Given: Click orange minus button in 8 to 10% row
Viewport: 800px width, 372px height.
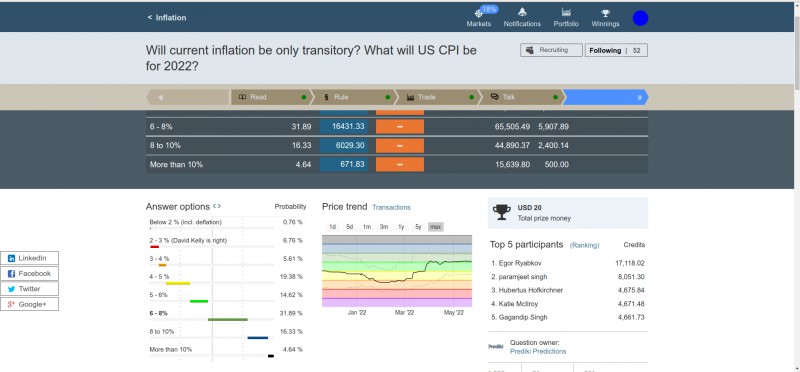Looking at the screenshot, I should click(400, 145).
